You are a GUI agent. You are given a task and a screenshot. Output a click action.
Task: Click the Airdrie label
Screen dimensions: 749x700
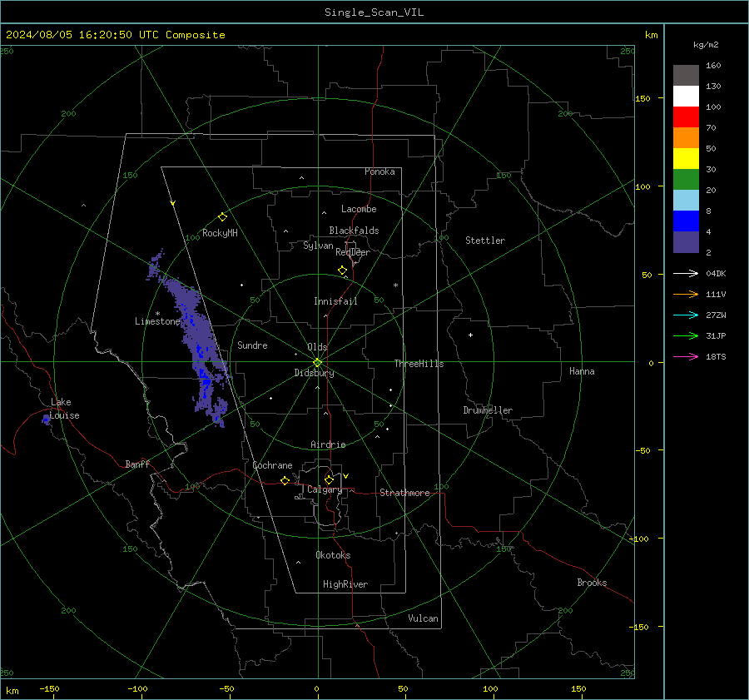(x=328, y=444)
